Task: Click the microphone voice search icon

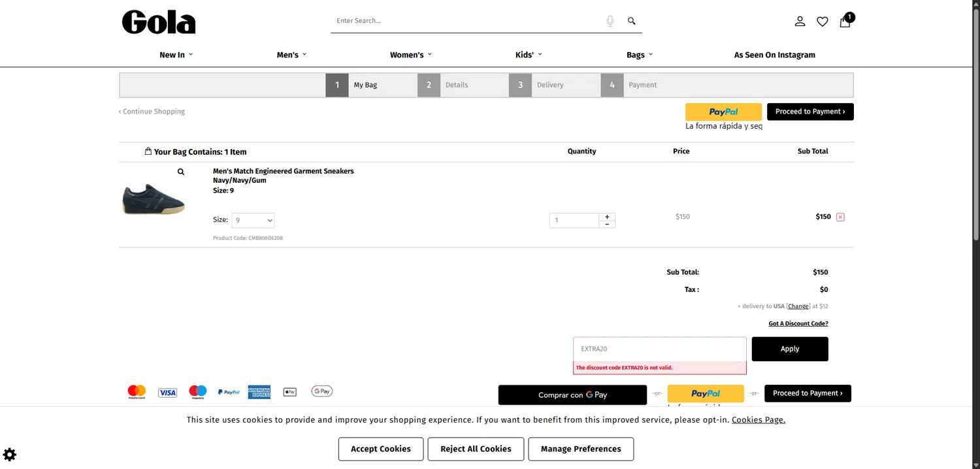Action: tap(610, 21)
